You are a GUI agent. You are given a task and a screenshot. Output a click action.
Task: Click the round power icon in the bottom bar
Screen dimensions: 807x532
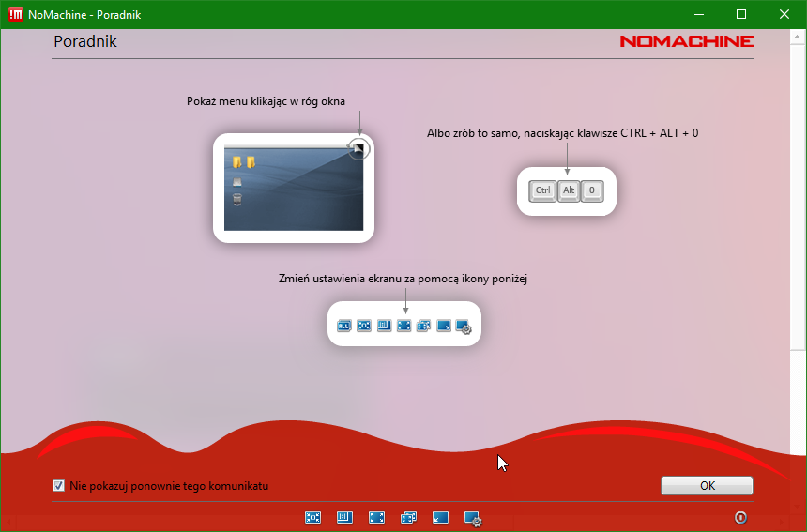coord(740,517)
